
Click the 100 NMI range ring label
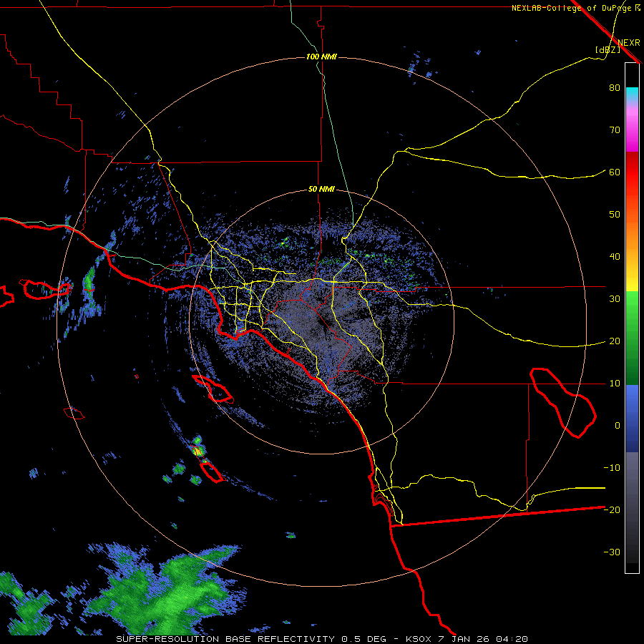pyautogui.click(x=321, y=57)
